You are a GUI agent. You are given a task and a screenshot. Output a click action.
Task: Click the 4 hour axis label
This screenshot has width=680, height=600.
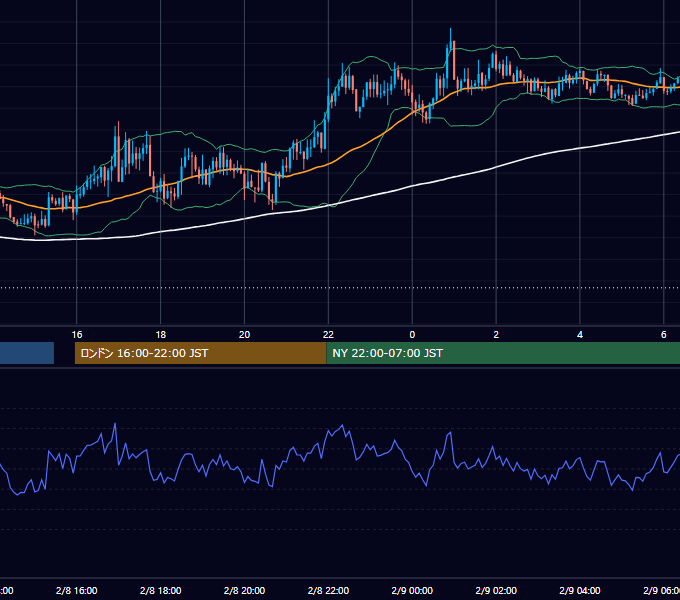tap(580, 335)
